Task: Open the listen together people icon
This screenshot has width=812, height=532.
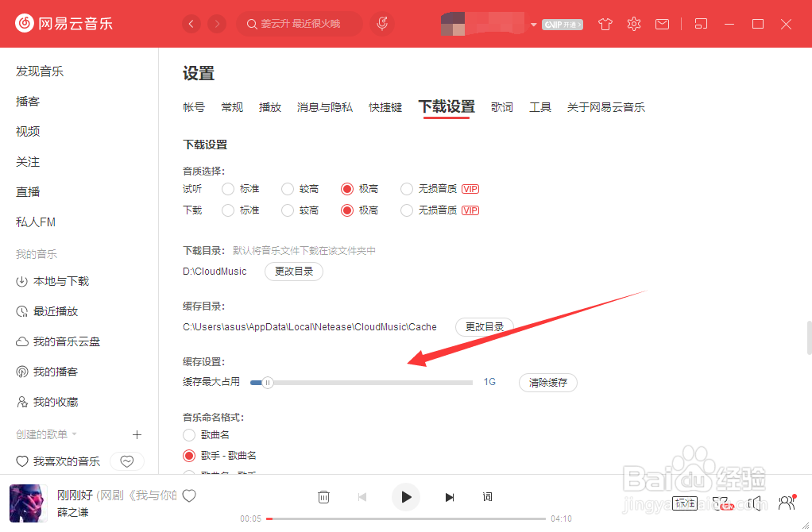Action: pos(787,503)
